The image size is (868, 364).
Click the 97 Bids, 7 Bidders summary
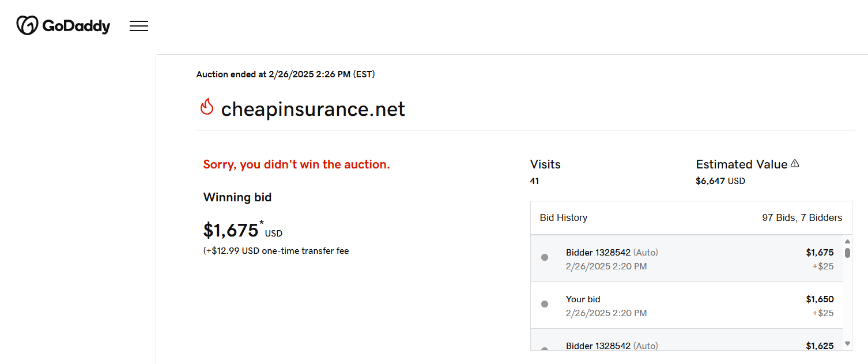(x=802, y=217)
